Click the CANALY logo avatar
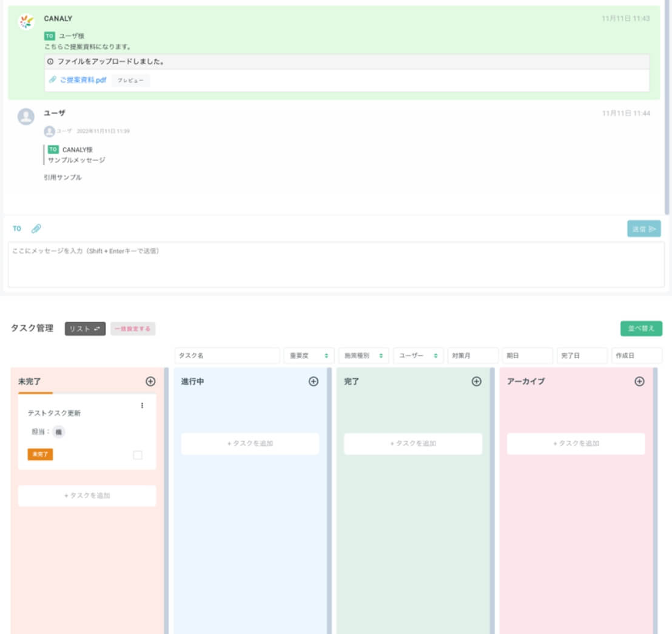 tap(25, 22)
